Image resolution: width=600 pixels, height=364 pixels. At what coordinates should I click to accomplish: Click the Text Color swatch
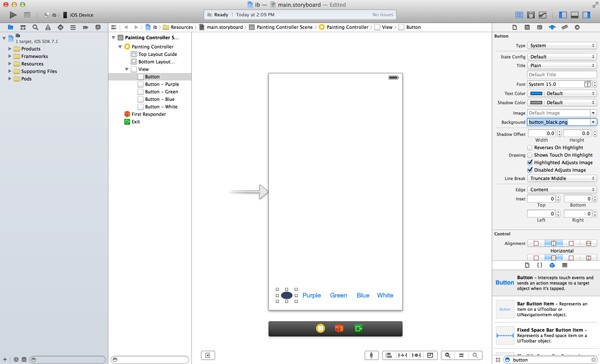pyautogui.click(x=536, y=93)
